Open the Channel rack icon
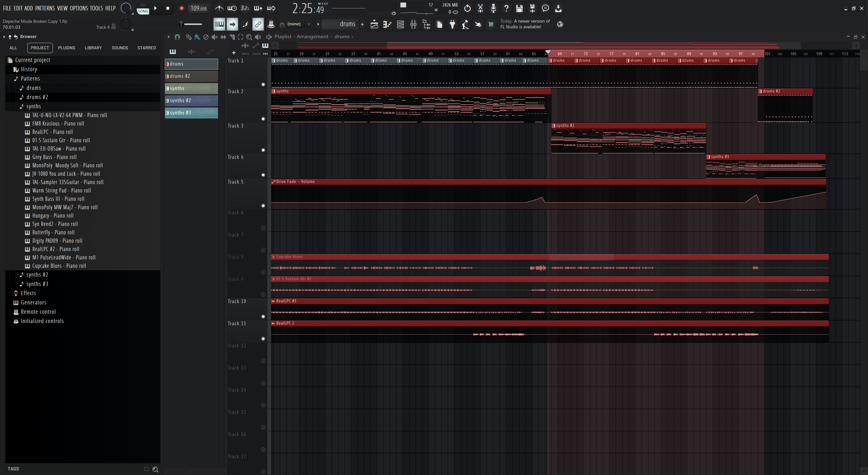The image size is (868, 475). 400,24
